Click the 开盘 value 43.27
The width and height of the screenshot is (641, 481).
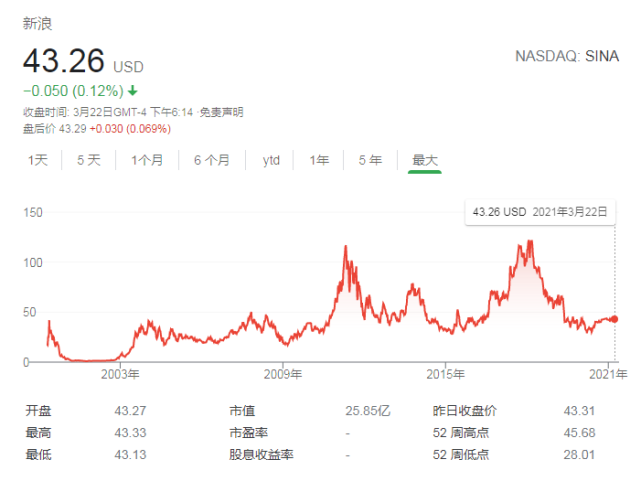[x=130, y=411]
